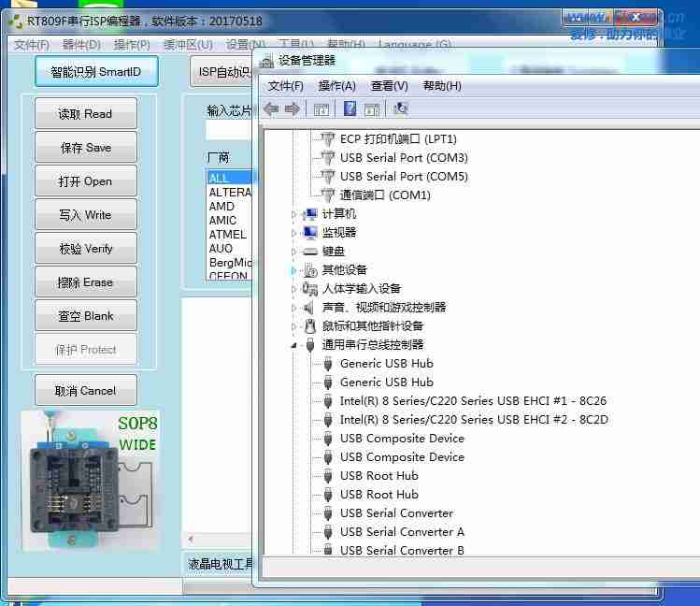Click the 打开 Open button

pyautogui.click(x=85, y=180)
